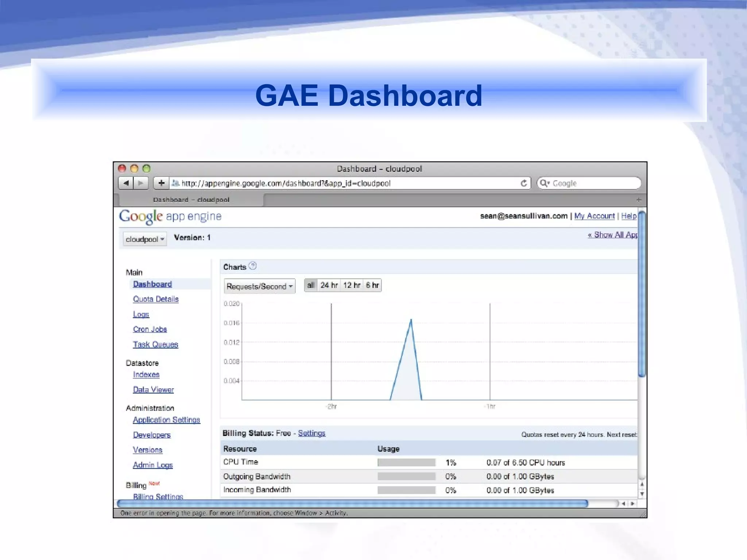The height and width of the screenshot is (560, 747).
Task: Click the browser back arrow button
Action: 126,183
